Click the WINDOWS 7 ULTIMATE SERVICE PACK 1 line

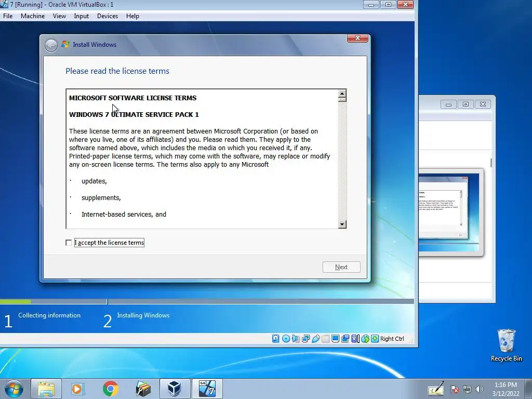tap(134, 114)
